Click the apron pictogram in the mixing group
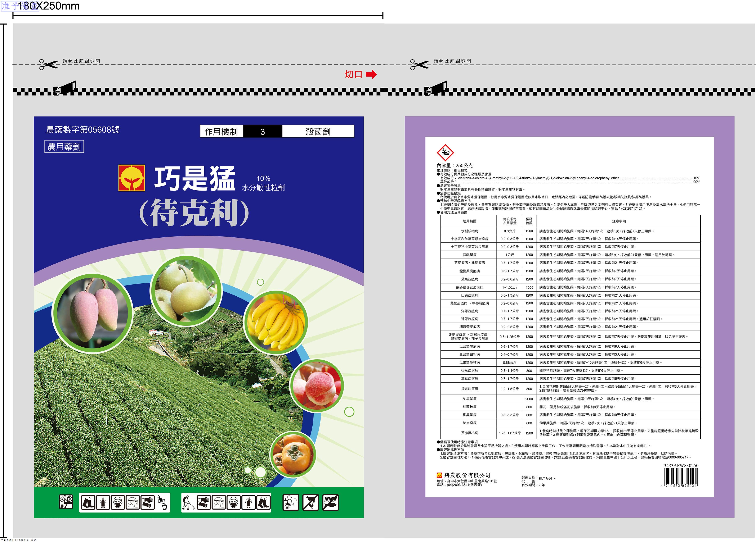756x543 pixels. pos(103,502)
